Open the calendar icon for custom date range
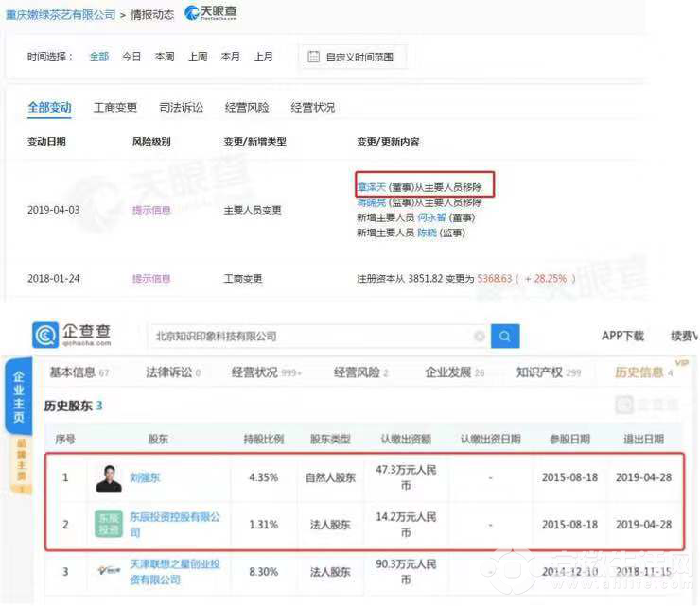This screenshot has height=606, width=700. point(313,57)
